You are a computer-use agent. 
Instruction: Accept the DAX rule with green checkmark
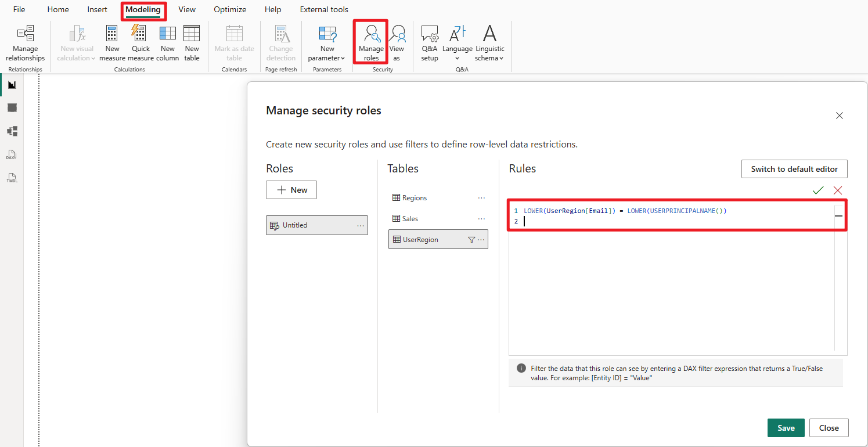tap(818, 190)
